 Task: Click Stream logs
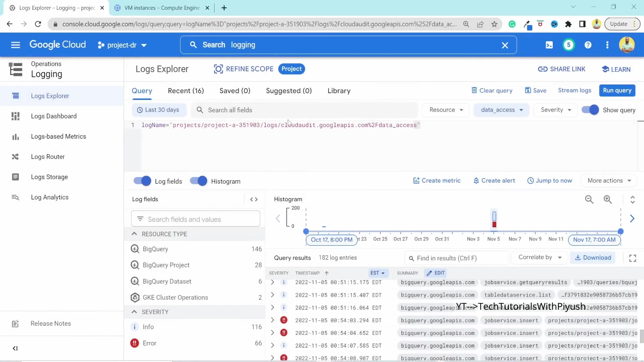click(575, 90)
